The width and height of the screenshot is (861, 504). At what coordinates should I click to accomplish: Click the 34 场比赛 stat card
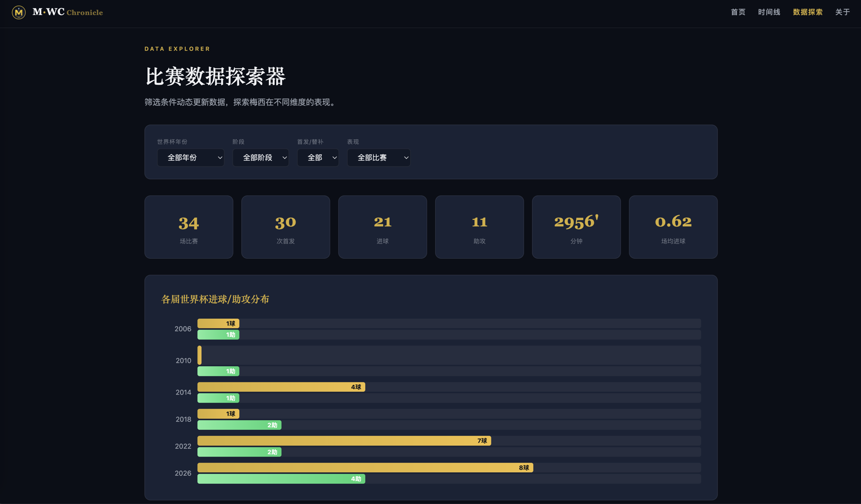pos(189,227)
